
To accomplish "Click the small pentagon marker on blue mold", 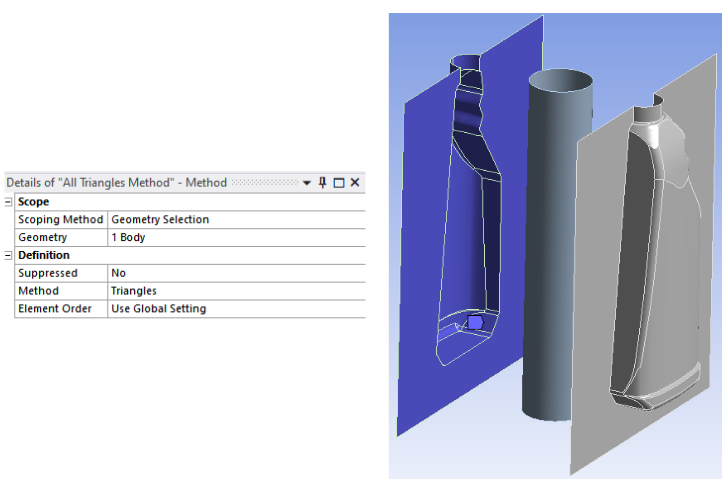I will [475, 322].
